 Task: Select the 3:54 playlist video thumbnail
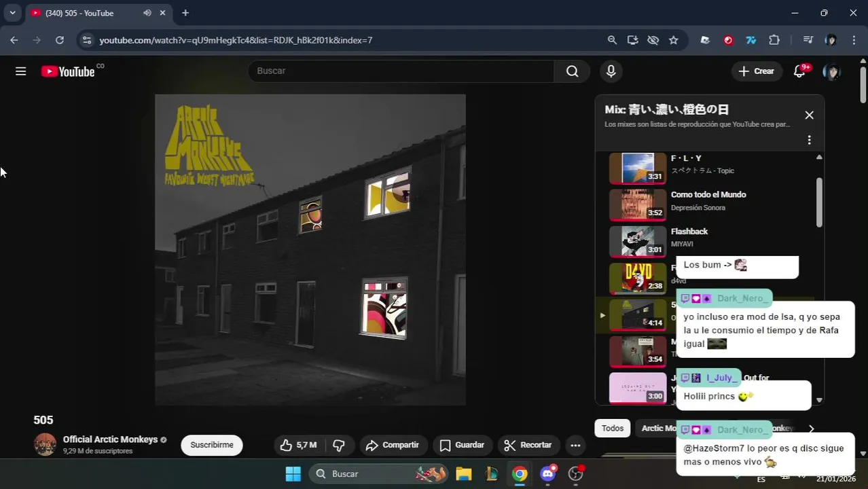click(637, 351)
